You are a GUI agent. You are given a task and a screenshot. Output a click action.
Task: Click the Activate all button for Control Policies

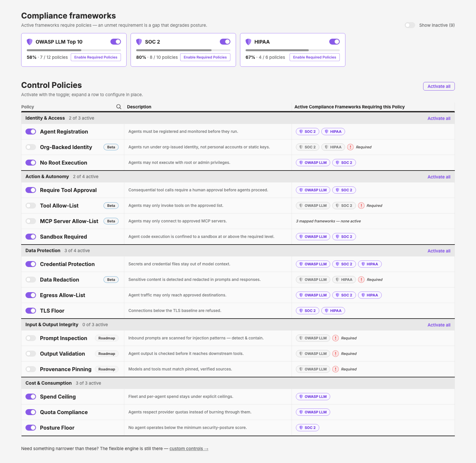[x=439, y=86]
